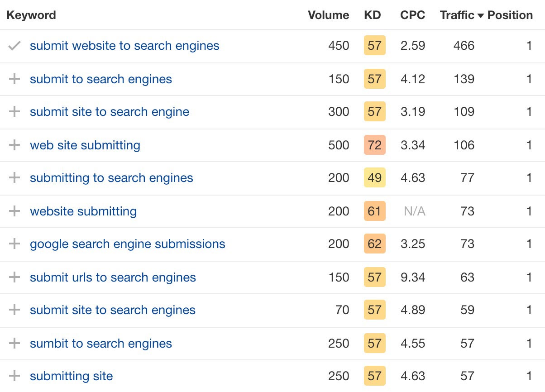Click the yellow KD 49 badge
The width and height of the screenshot is (545, 392).
click(x=374, y=178)
